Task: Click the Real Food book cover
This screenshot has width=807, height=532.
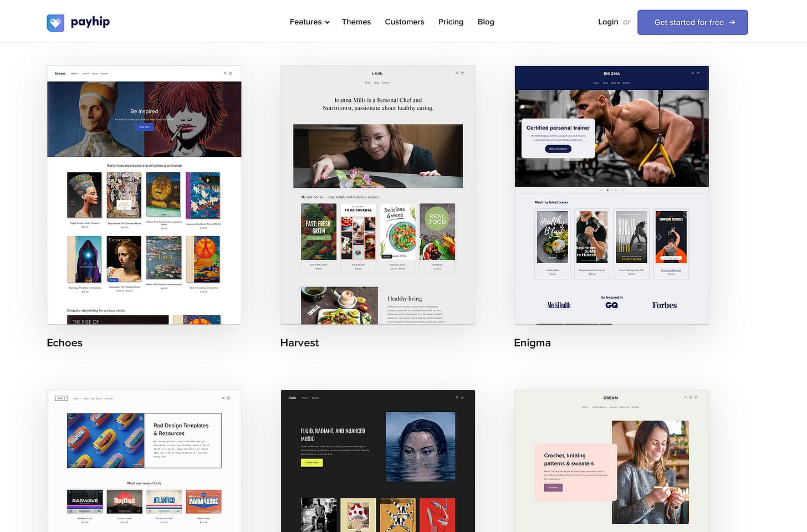Action: [x=437, y=232]
